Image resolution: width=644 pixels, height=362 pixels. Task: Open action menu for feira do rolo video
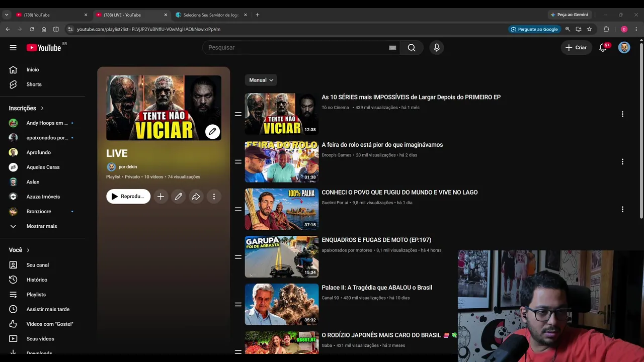tap(622, 162)
